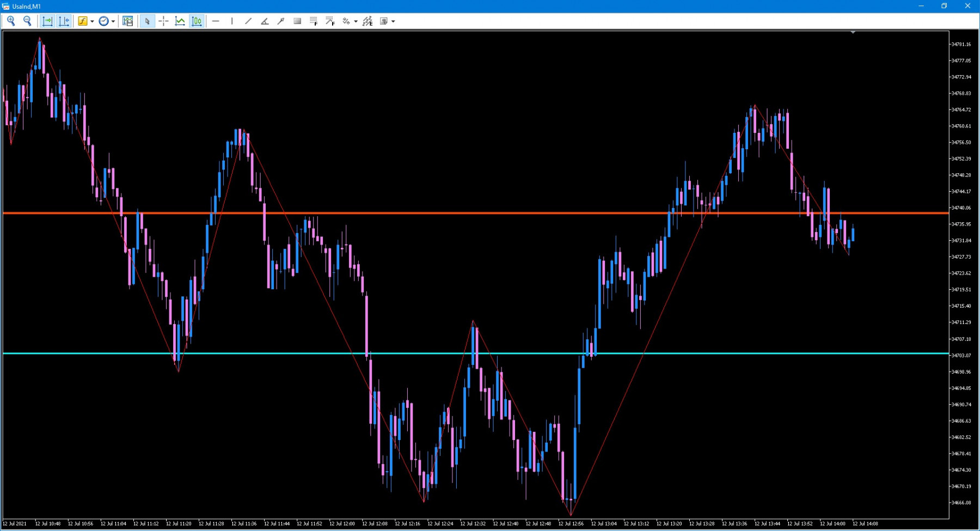Expand the indicators dropdown arrow
This screenshot has width=980, height=531.
[x=92, y=21]
